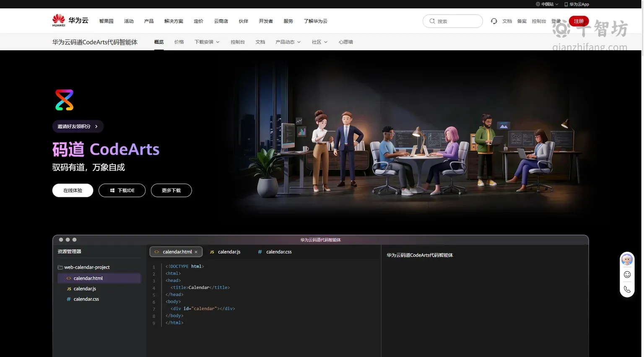The image size is (644, 357).
Task: Click the phone icon beside 华为云App
Action: 566,4
